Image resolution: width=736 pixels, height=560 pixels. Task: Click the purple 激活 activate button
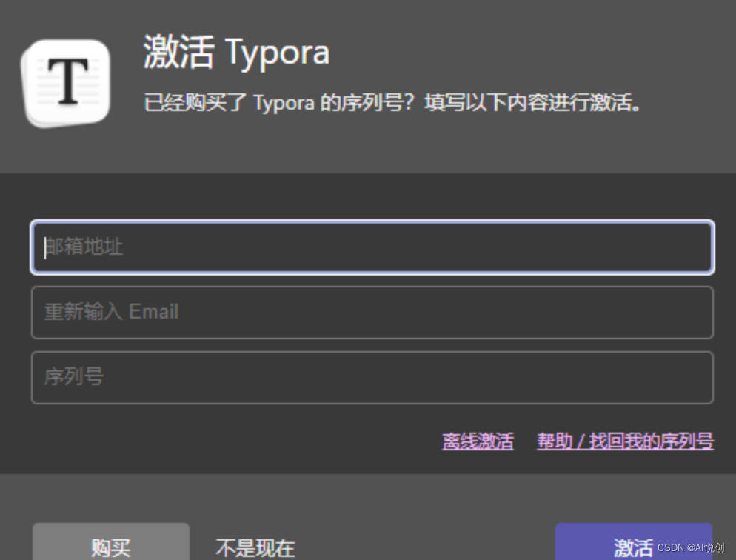[x=634, y=542]
